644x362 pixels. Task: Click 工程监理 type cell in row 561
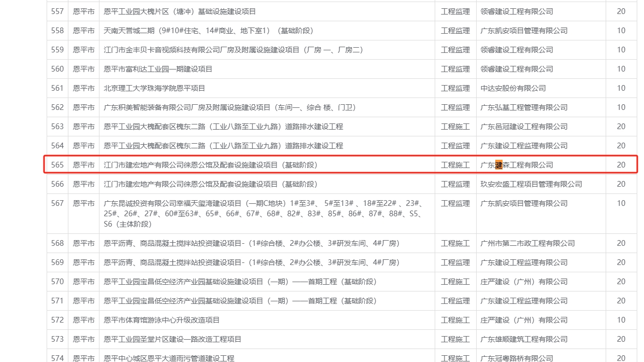[455, 88]
